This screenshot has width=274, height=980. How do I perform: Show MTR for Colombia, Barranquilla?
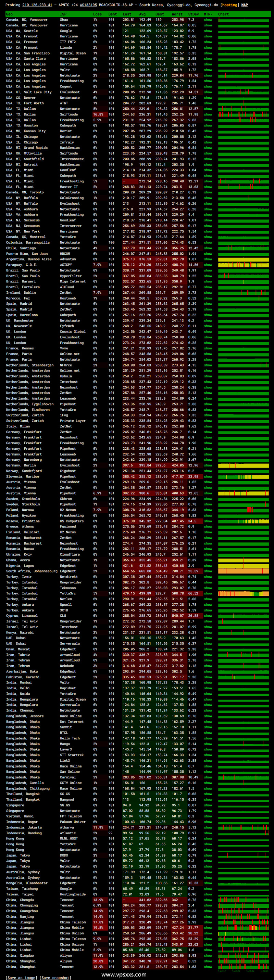(x=208, y=242)
